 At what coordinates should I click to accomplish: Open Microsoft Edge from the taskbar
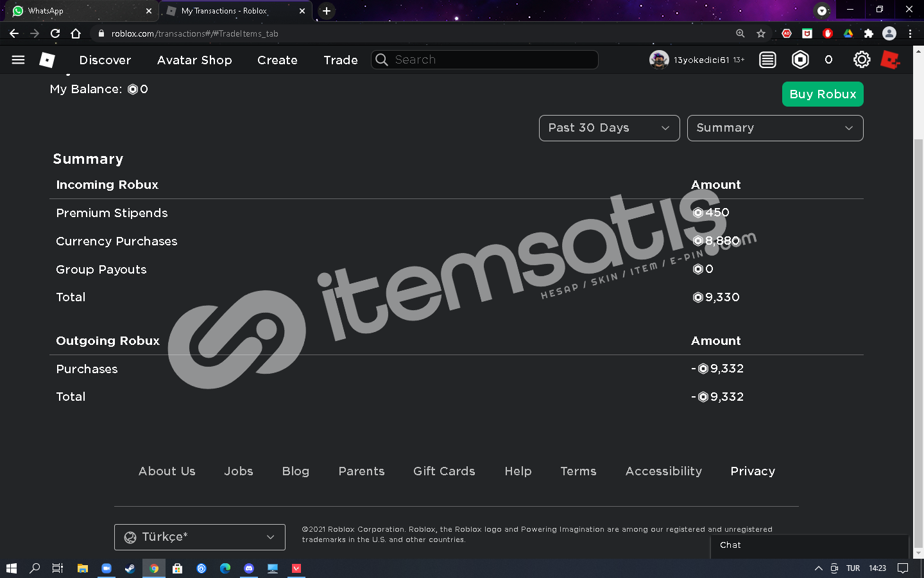tap(225, 568)
